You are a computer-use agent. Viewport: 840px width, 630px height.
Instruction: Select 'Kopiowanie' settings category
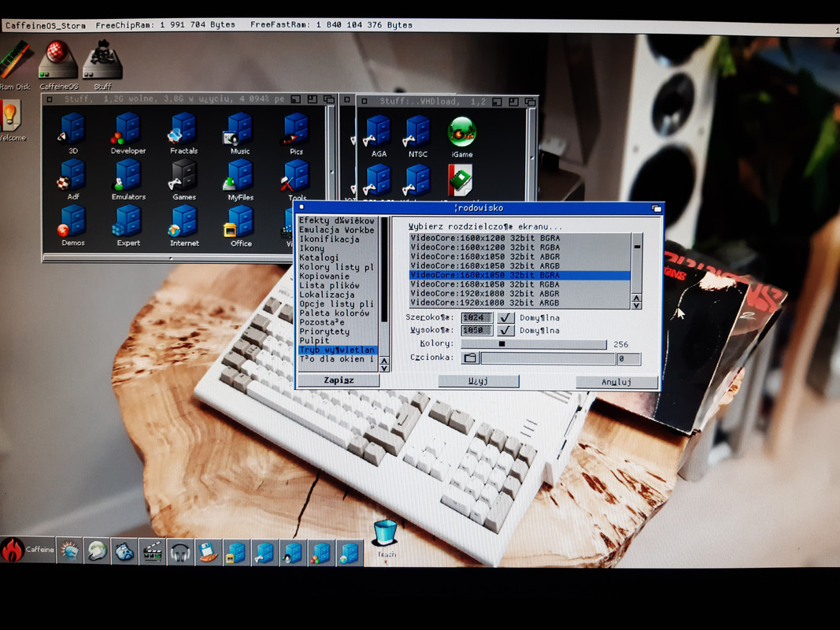pyautogui.click(x=337, y=276)
